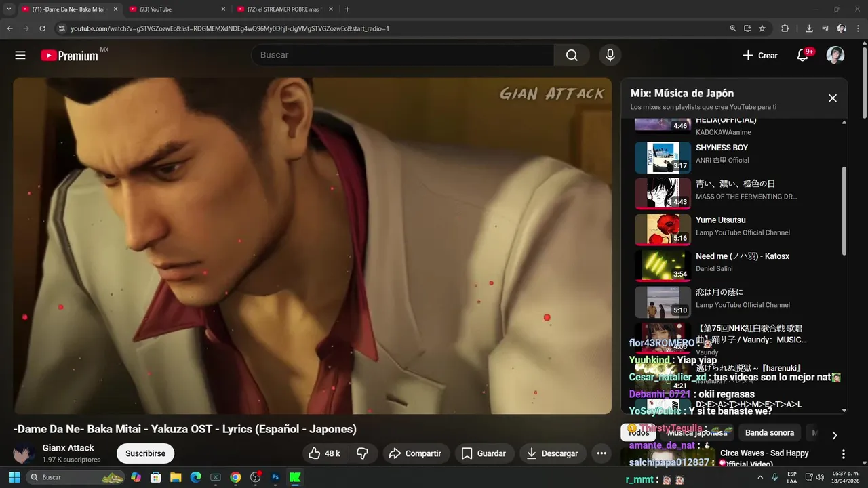Click the YouTube URL in address bar
868x488 pixels.
tap(230, 28)
